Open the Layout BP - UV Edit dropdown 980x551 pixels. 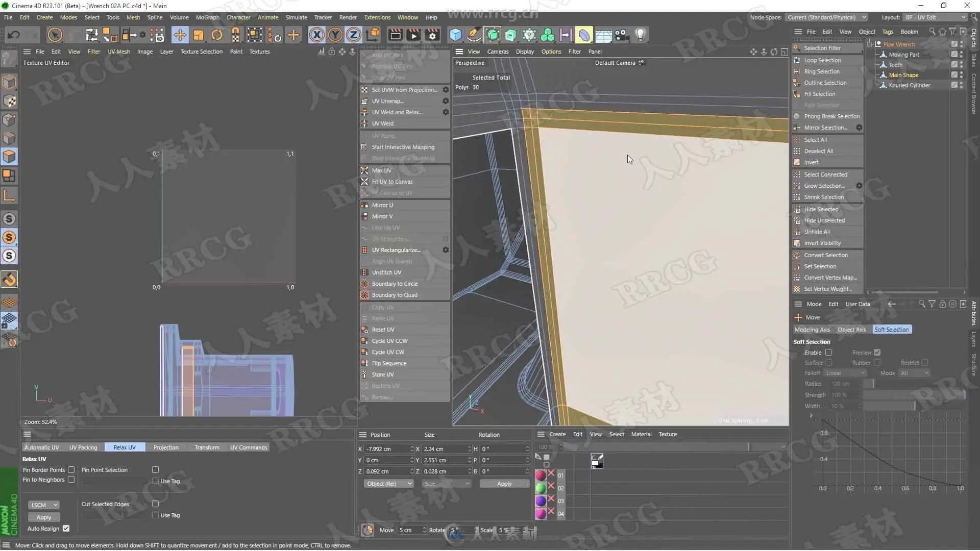coord(935,17)
